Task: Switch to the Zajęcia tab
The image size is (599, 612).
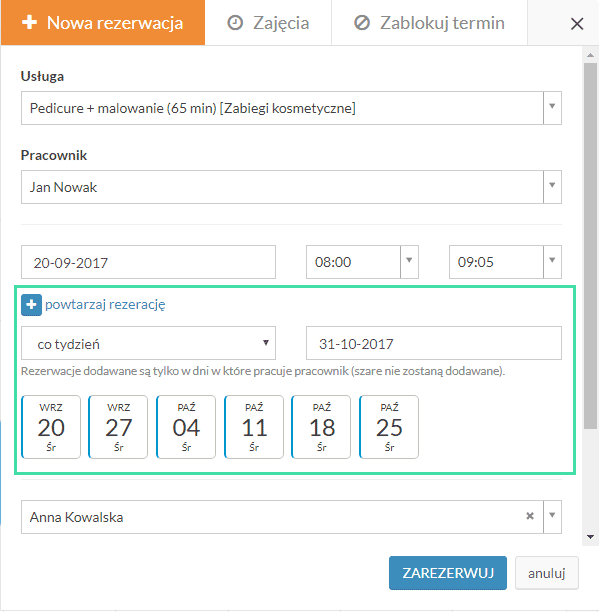Action: (x=268, y=23)
